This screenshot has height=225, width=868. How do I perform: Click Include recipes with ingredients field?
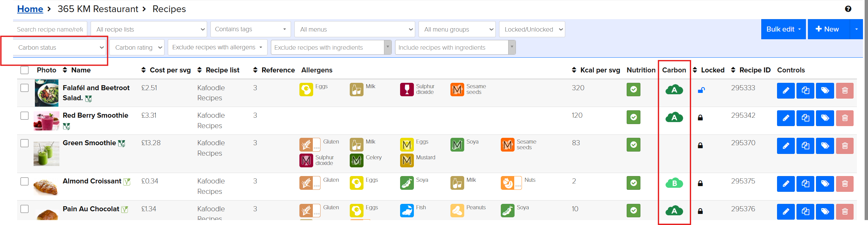455,48
